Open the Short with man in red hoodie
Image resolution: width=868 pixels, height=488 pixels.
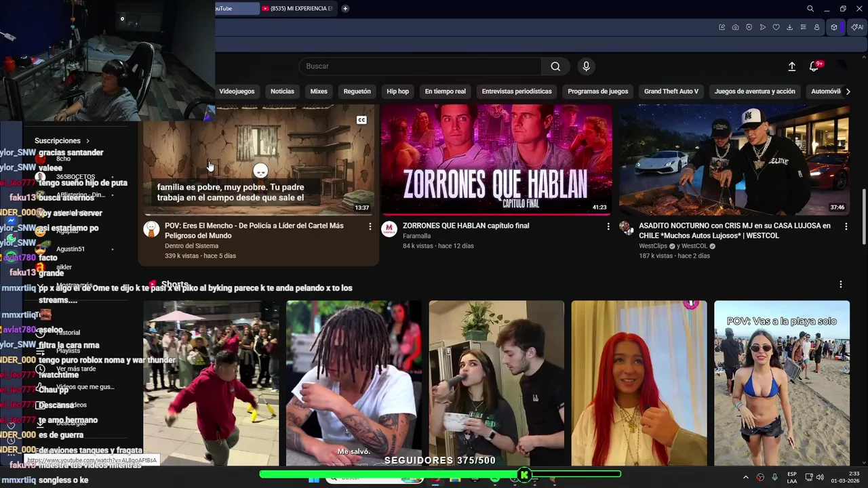click(211, 383)
